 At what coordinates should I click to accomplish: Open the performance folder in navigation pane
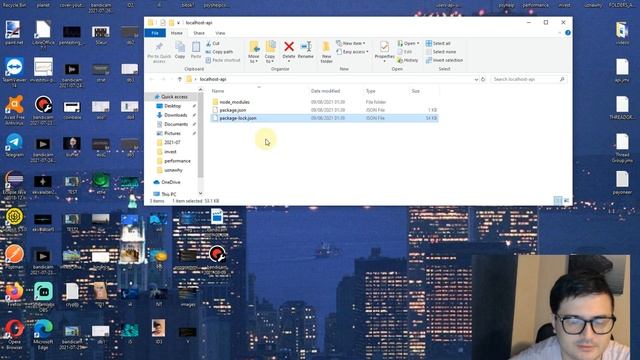pyautogui.click(x=177, y=161)
